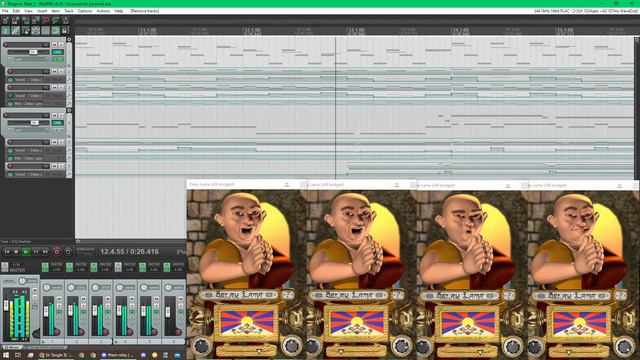The height and width of the screenshot is (360, 640).
Task: Click the Save Project toolbar icon
Action: (26, 20)
